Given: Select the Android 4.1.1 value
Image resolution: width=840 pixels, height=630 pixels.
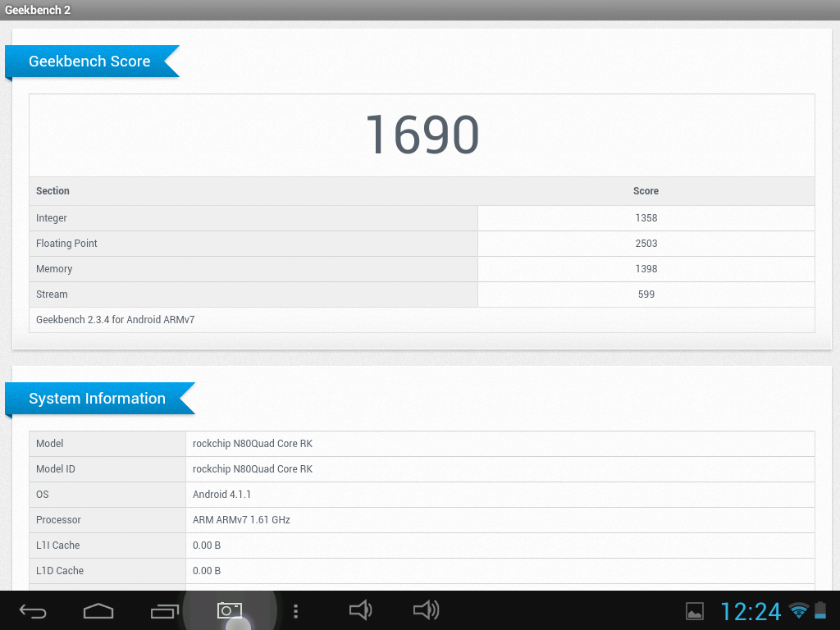Looking at the screenshot, I should pos(221,495).
